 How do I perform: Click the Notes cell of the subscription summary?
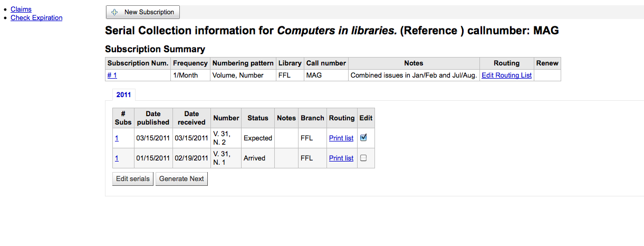[x=414, y=75]
